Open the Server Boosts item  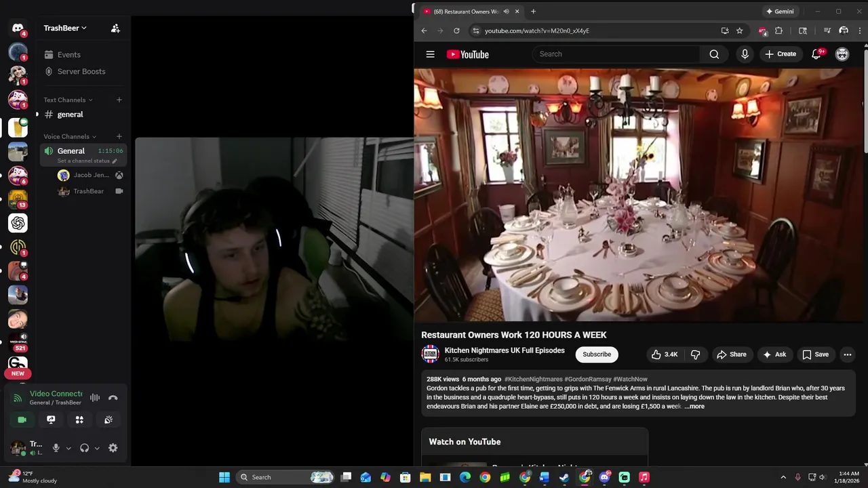pos(81,71)
